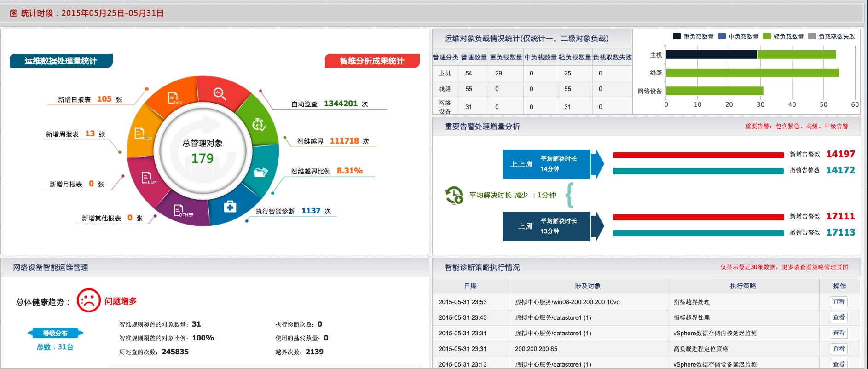The height and width of the screenshot is (369, 868).
Task: Toggle 中负载数量 legend series
Action: point(739,36)
